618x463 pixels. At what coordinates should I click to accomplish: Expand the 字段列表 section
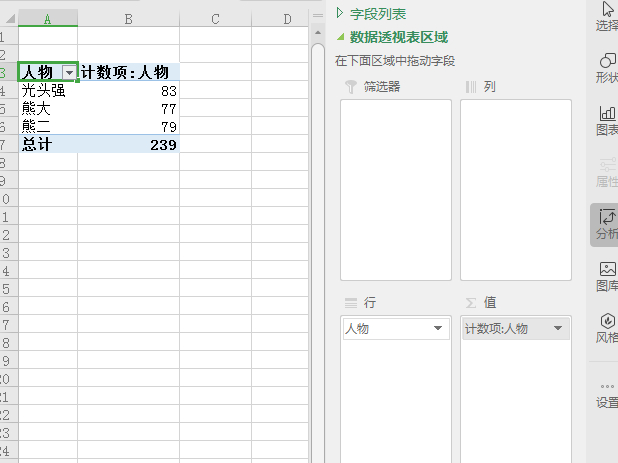(340, 13)
